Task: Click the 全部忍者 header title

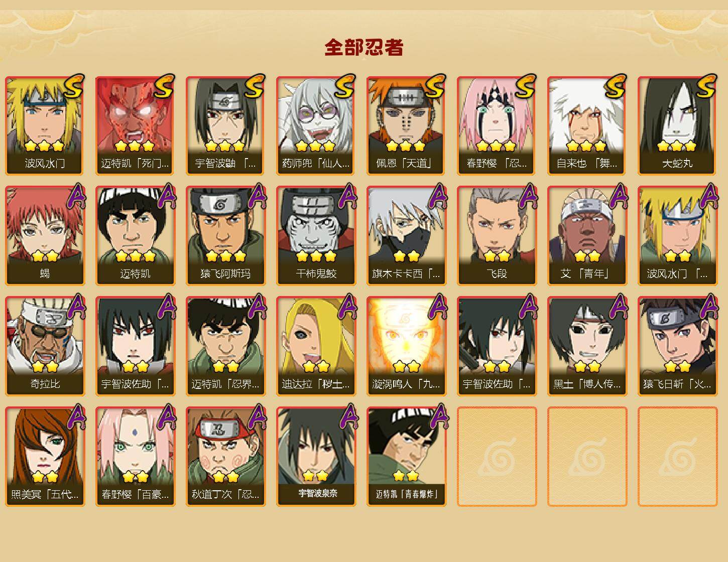Action: [364, 48]
